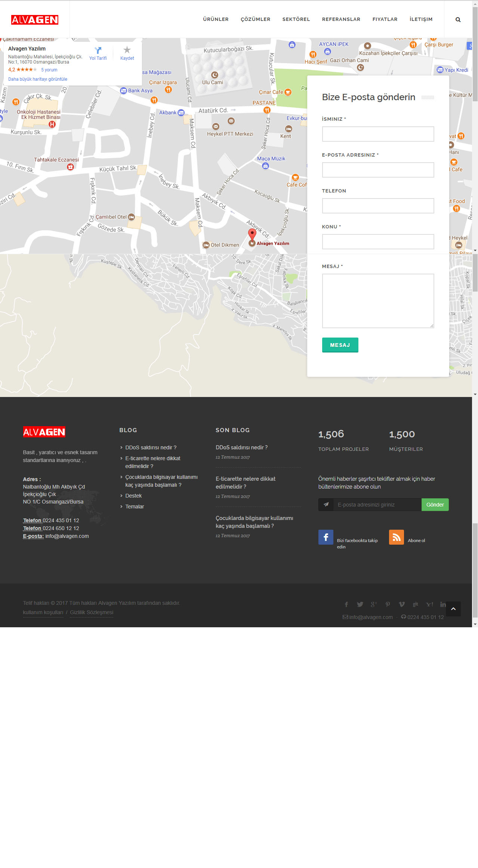Screen dimensions: 478x868
Task: Click the red Alvagen Yazılım map pin
Action: [252, 235]
